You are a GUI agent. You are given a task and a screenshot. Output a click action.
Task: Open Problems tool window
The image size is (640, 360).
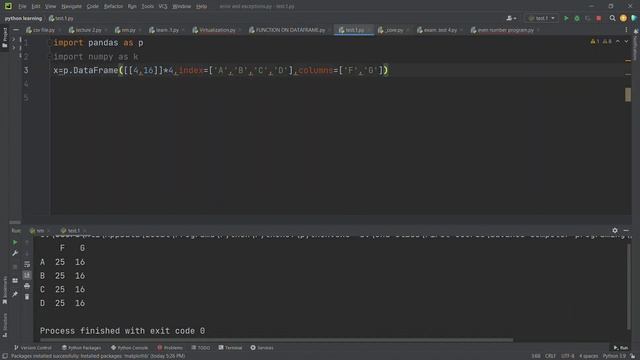[170, 348]
